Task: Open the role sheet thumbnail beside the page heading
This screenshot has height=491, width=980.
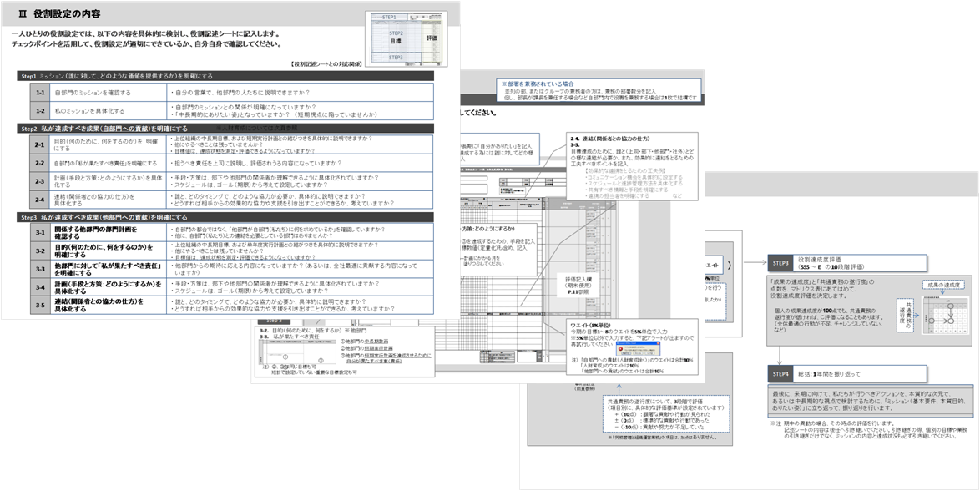Action: coord(408,38)
